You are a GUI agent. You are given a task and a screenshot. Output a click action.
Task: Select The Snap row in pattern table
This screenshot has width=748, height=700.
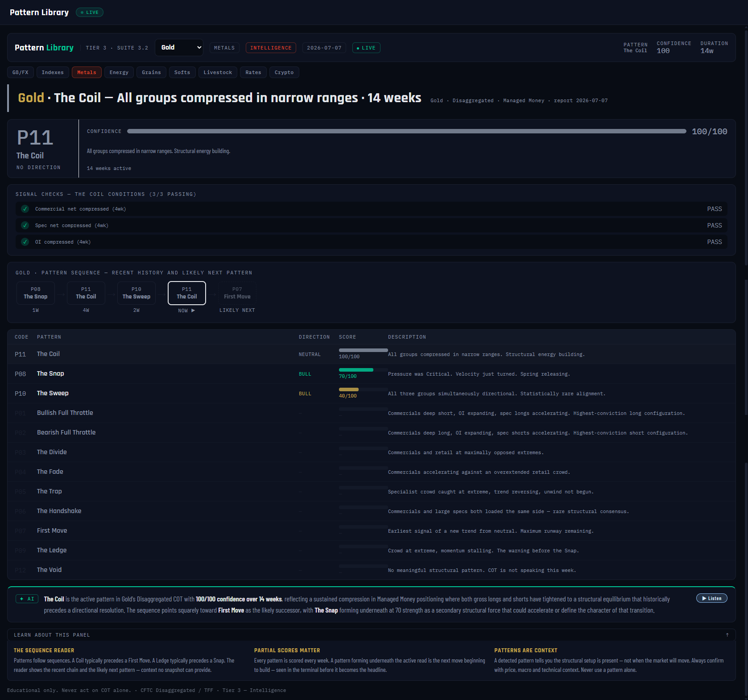pyautogui.click(x=372, y=374)
